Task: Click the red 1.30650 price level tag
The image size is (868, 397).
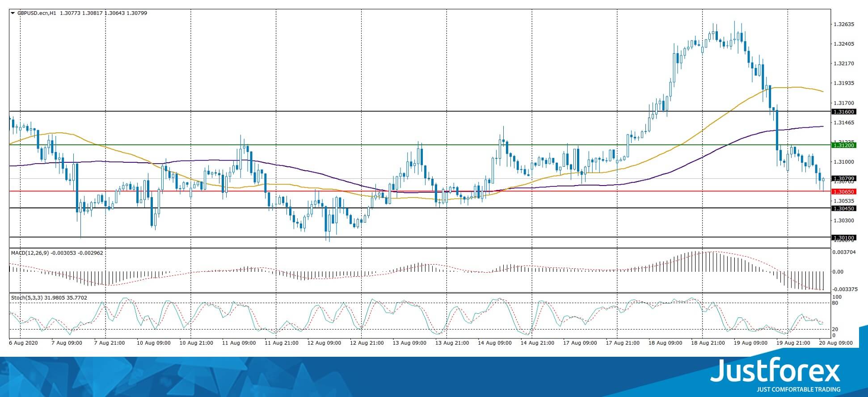Action: click(x=843, y=191)
